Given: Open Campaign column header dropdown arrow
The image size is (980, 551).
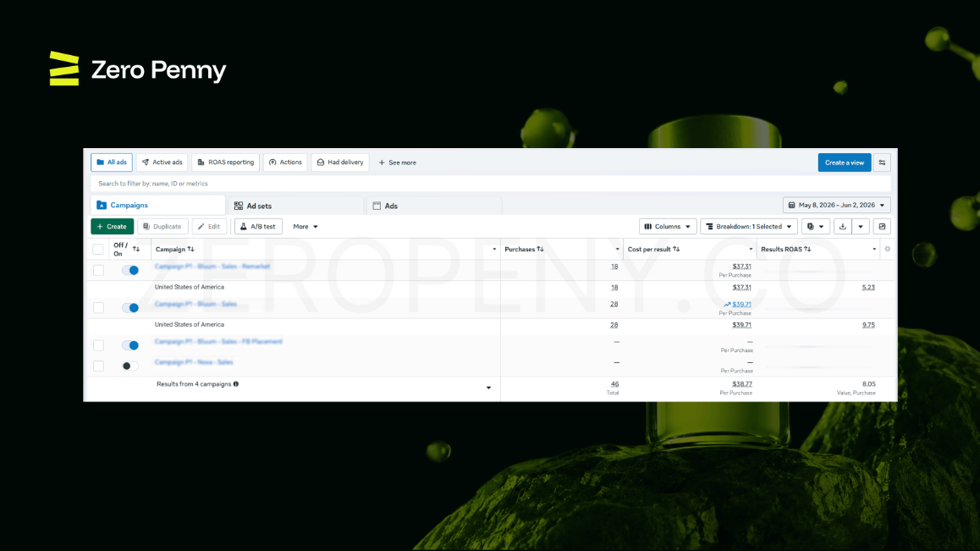Looking at the screenshot, I should 493,250.
